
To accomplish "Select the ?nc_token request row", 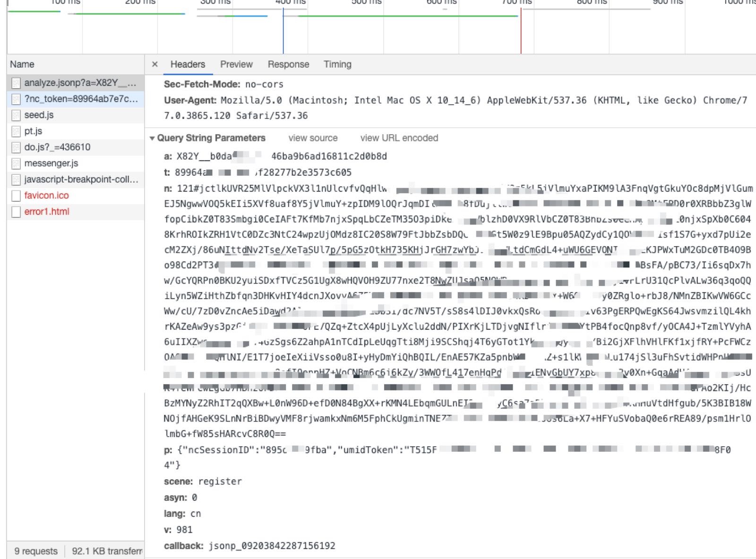I will pyautogui.click(x=76, y=99).
